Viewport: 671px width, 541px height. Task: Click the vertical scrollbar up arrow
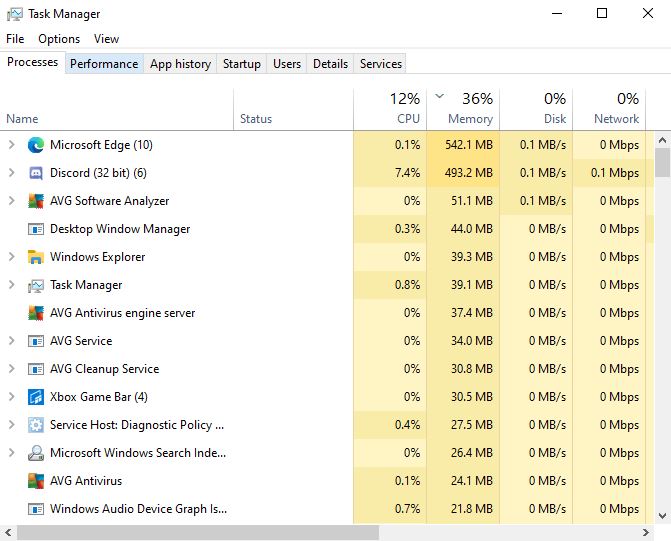click(x=662, y=140)
